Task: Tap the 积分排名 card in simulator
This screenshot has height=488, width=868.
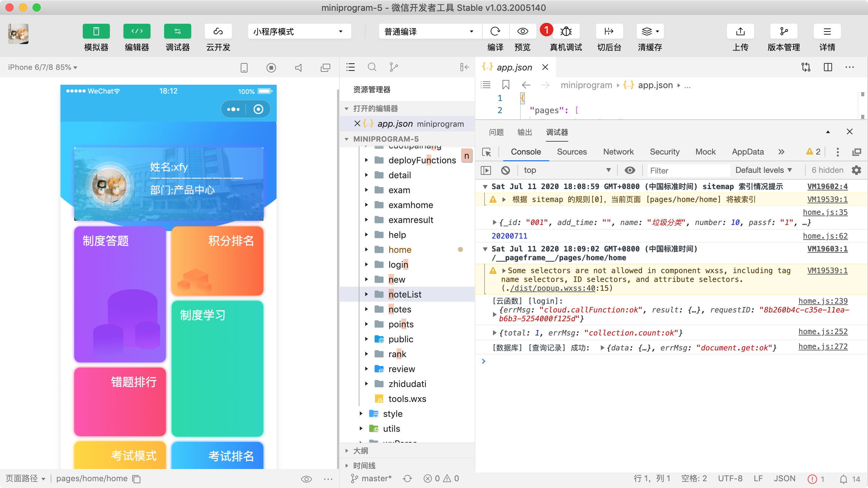Action: [217, 261]
